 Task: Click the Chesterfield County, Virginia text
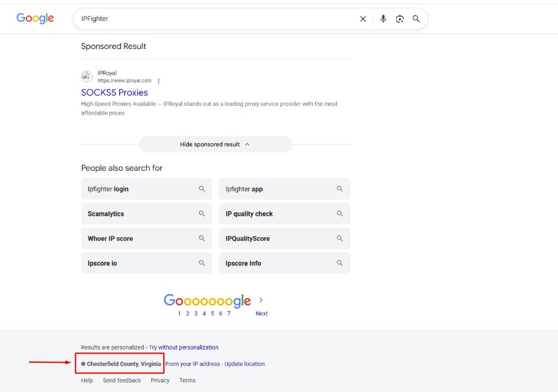pyautogui.click(x=124, y=364)
